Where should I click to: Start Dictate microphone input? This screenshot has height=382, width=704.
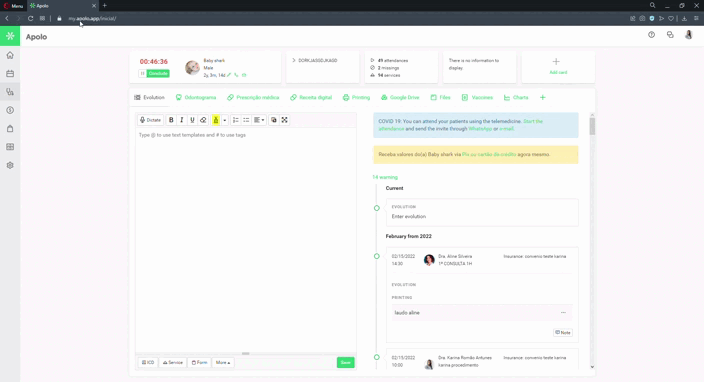point(150,120)
